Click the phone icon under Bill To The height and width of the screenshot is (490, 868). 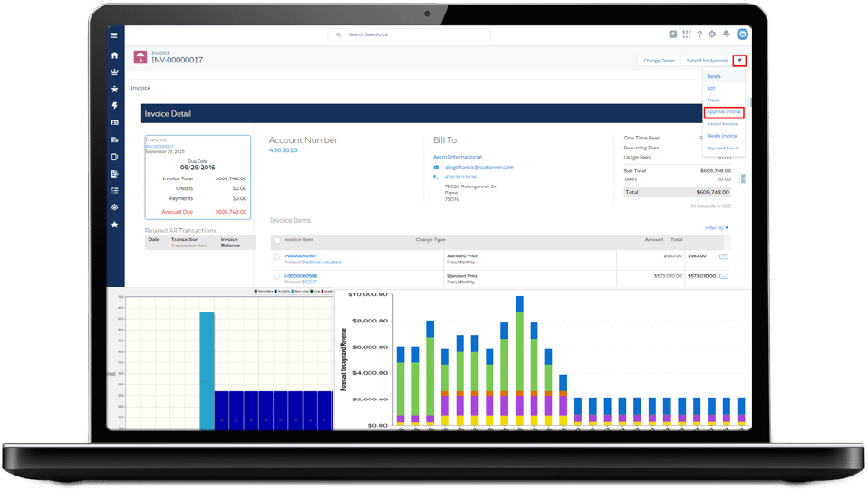(x=436, y=178)
